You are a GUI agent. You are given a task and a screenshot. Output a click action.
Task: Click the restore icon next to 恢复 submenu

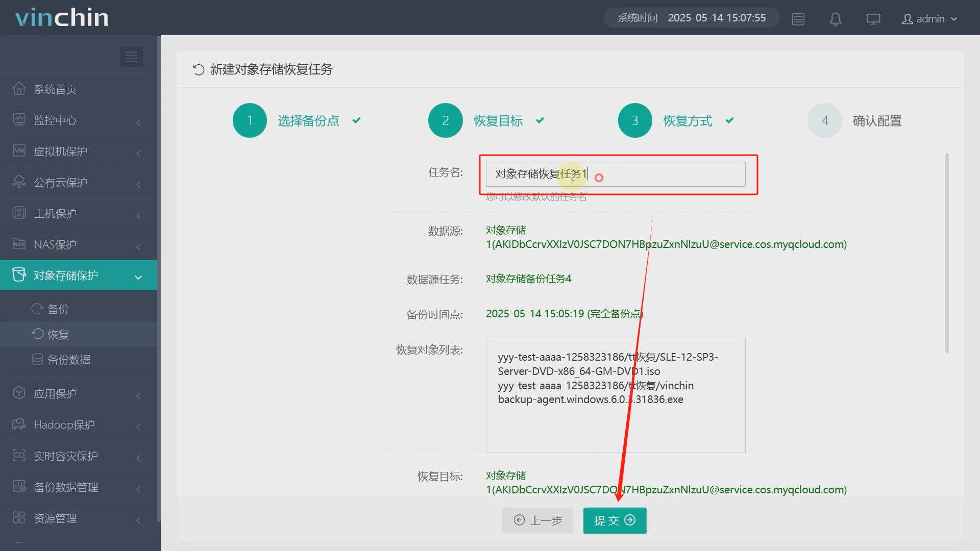[37, 334]
